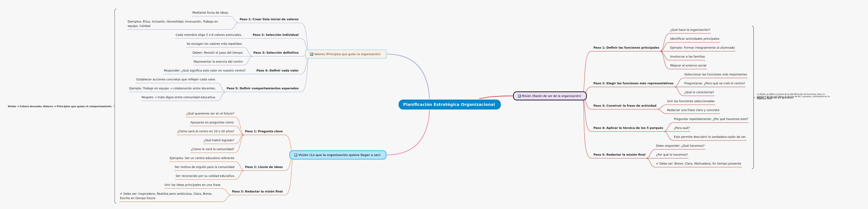Select 'Paso 5: Definir comportamientos esperados'
The image size is (868, 209).
(263, 88)
